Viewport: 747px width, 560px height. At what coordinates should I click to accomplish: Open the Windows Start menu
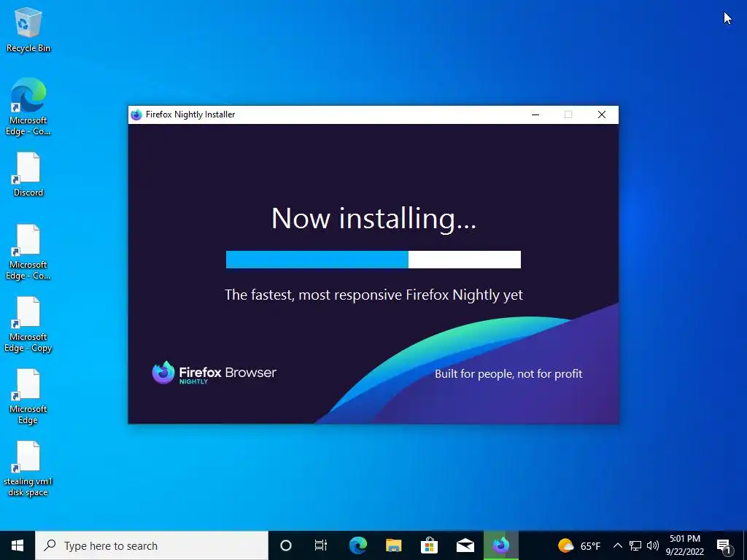(x=18, y=545)
